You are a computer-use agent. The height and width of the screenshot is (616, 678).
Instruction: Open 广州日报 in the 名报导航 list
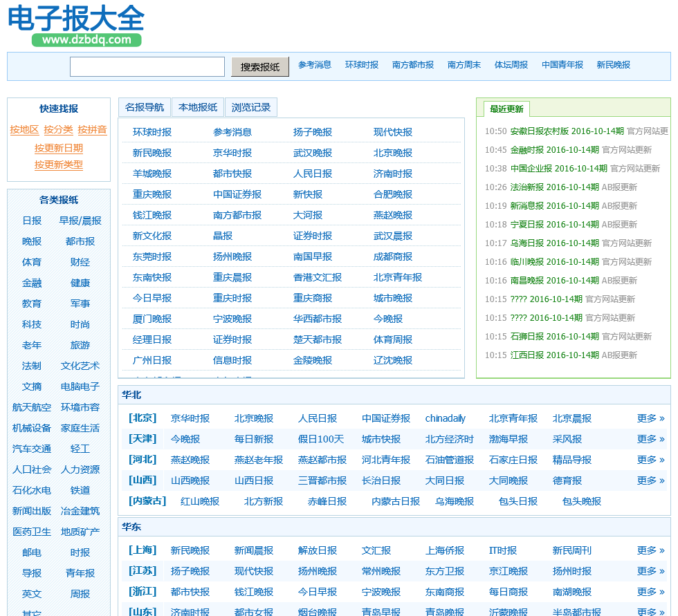[x=152, y=360]
